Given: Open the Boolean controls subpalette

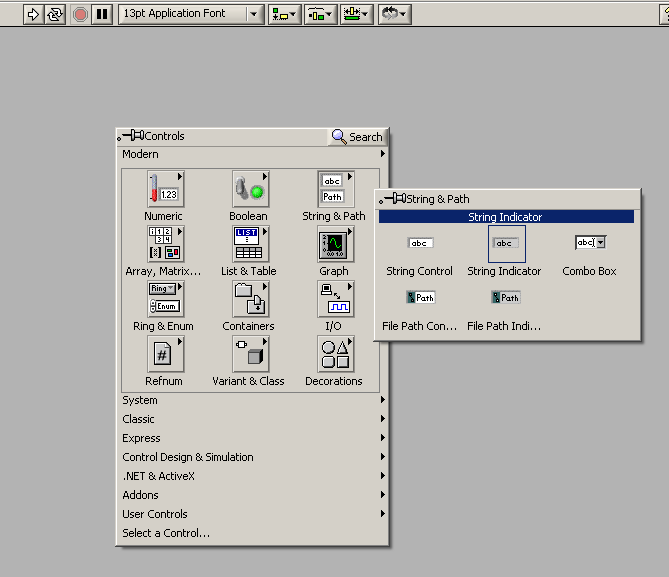Looking at the screenshot, I should click(x=250, y=189).
